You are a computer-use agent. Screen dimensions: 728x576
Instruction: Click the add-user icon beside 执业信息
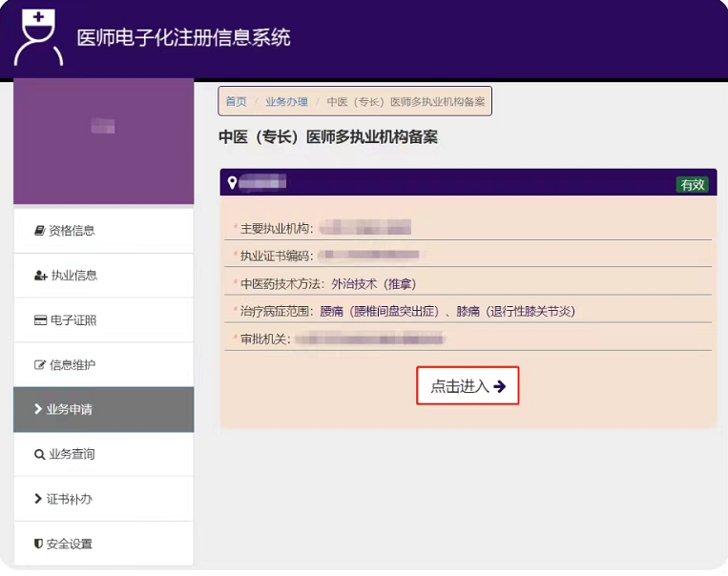[40, 276]
